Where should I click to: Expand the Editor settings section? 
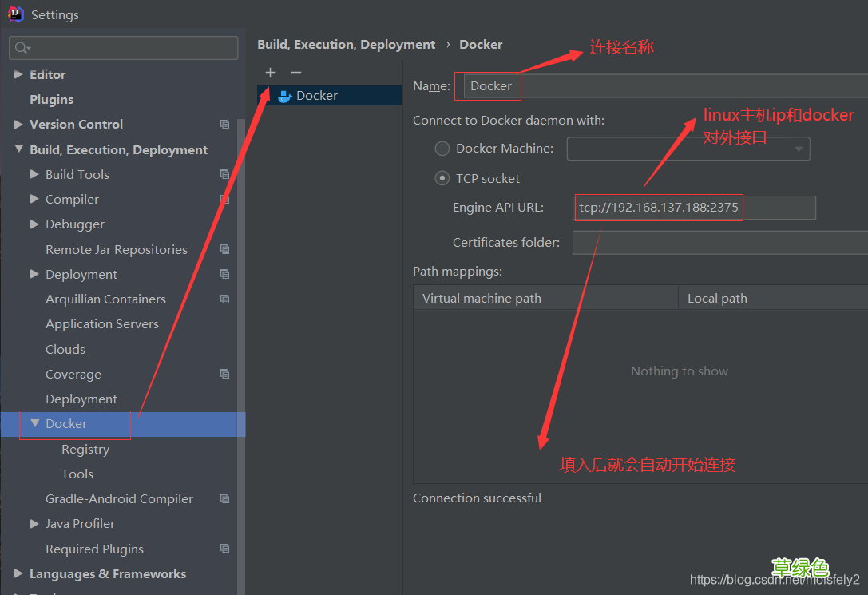click(x=18, y=74)
